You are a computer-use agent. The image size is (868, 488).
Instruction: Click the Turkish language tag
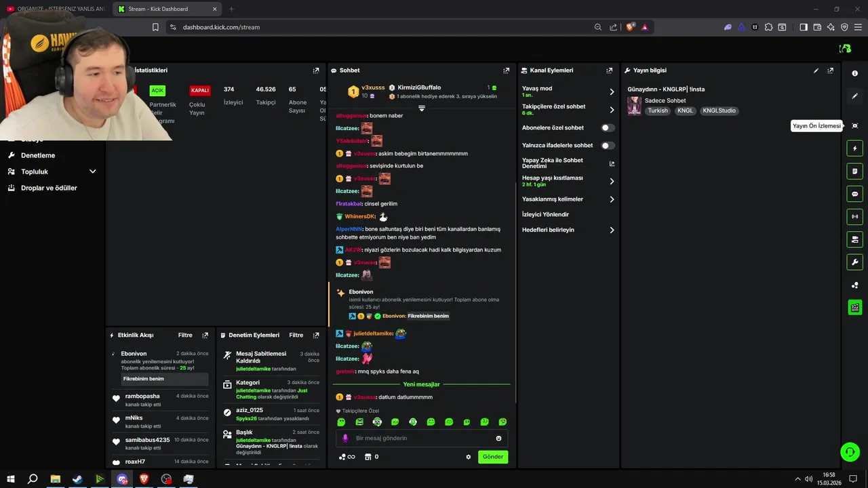pyautogui.click(x=658, y=110)
